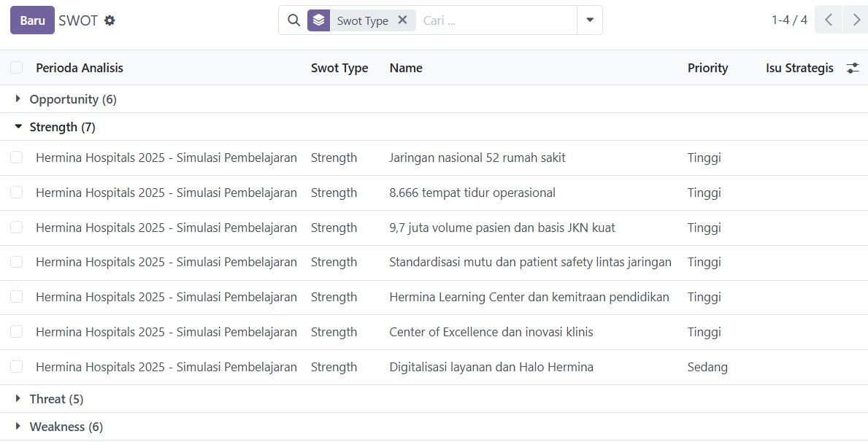The height and width of the screenshot is (442, 868).
Task: Click the Swot Type group-by layers icon
Action: click(319, 20)
